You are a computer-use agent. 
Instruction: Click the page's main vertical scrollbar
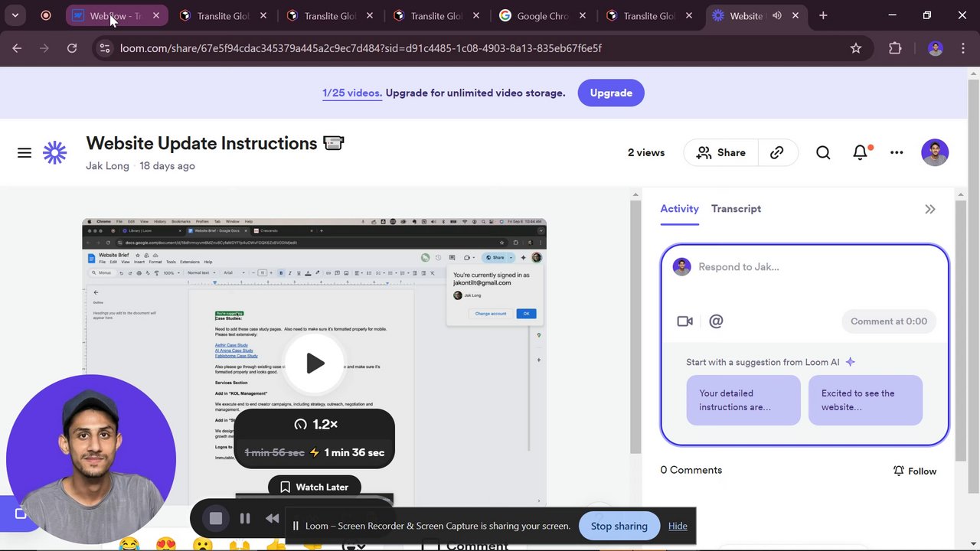coord(974,287)
